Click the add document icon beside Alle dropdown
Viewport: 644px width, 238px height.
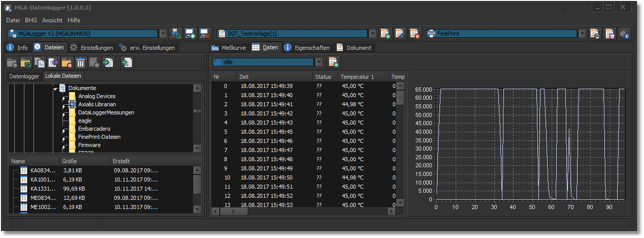click(x=333, y=62)
